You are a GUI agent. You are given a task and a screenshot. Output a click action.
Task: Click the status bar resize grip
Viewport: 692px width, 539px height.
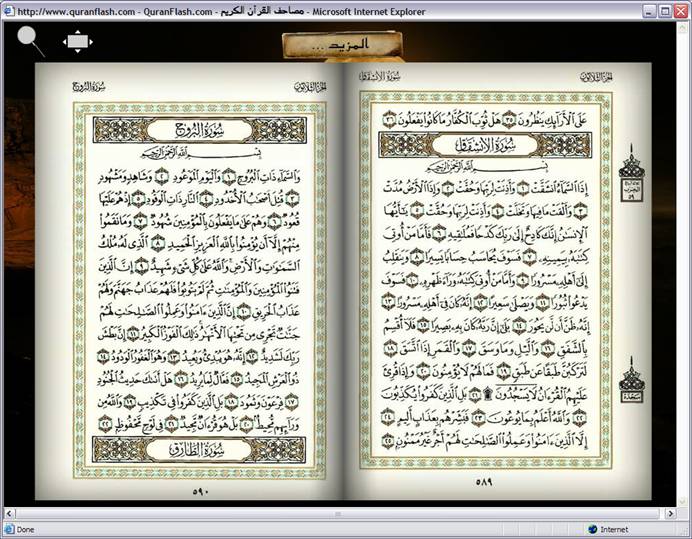point(685,532)
